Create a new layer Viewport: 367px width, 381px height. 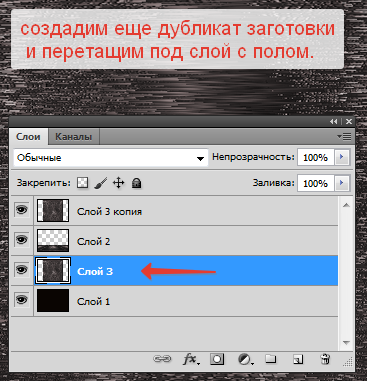(298, 359)
